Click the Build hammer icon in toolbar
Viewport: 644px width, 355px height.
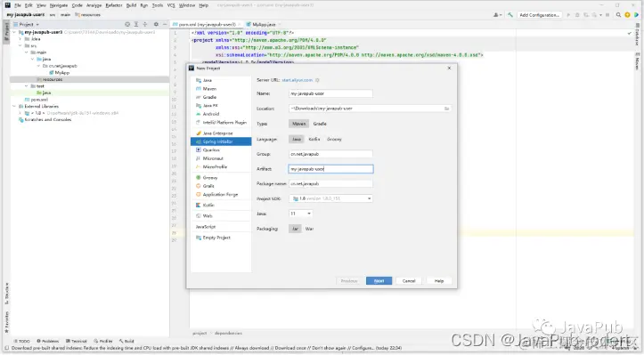click(x=510, y=15)
